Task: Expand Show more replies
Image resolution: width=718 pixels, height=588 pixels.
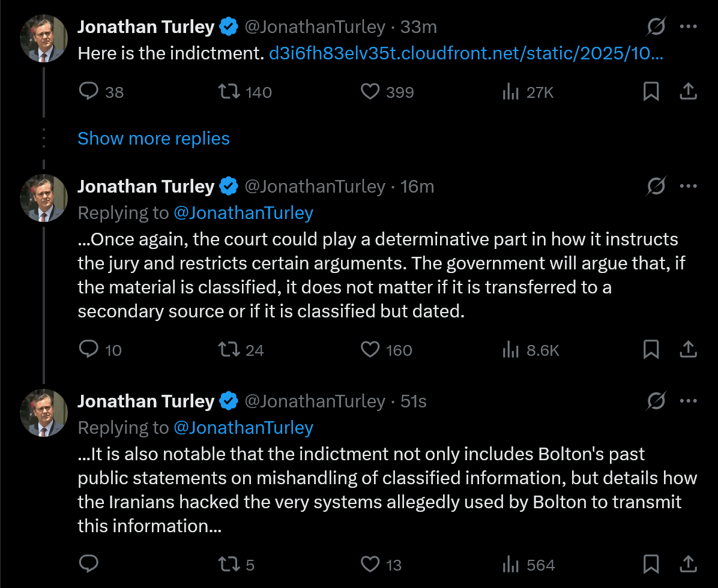Action: [154, 139]
